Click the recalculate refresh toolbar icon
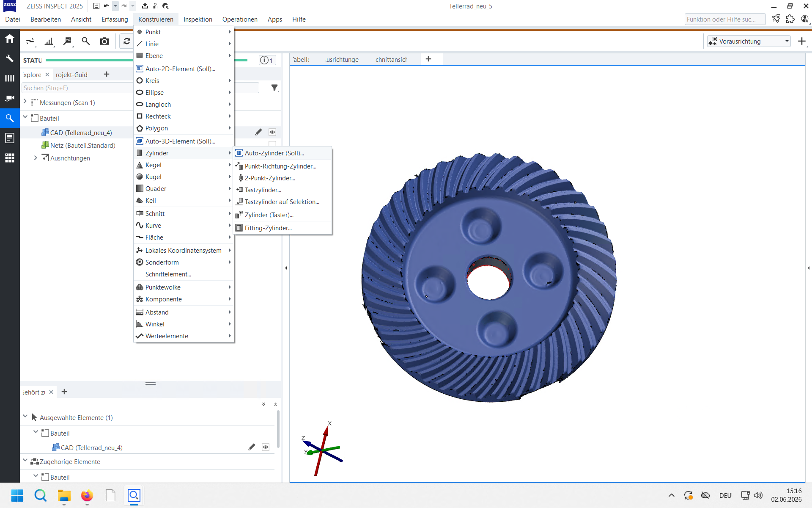This screenshot has height=508, width=812. click(126, 41)
